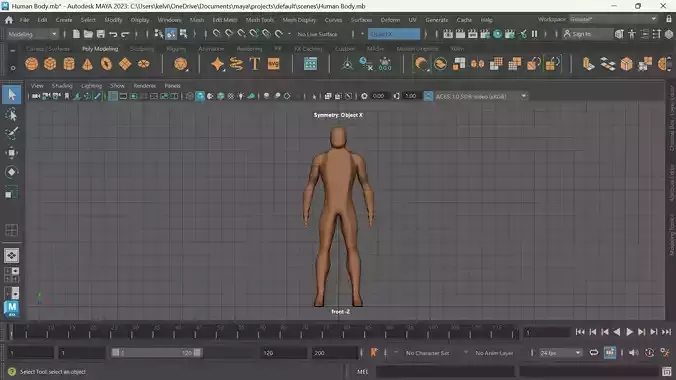The height and width of the screenshot is (380, 676).
Task: Toggle snap to grids magnet
Action: (216, 34)
